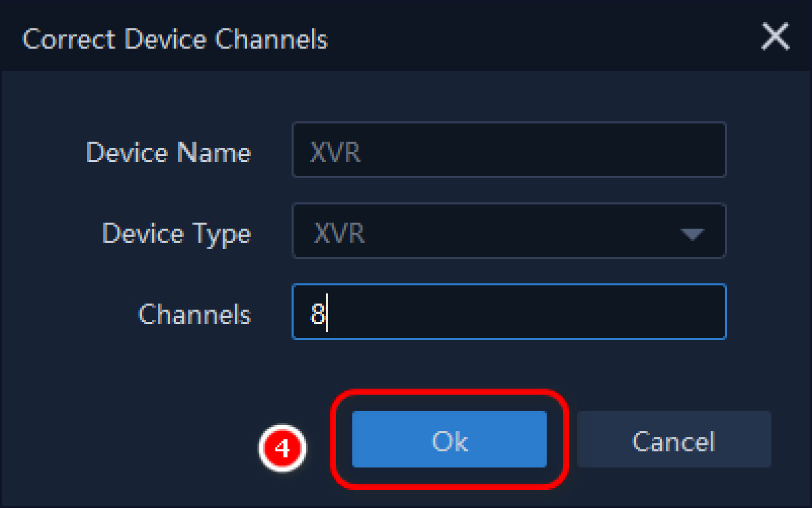Click the Channels label text

(x=195, y=314)
